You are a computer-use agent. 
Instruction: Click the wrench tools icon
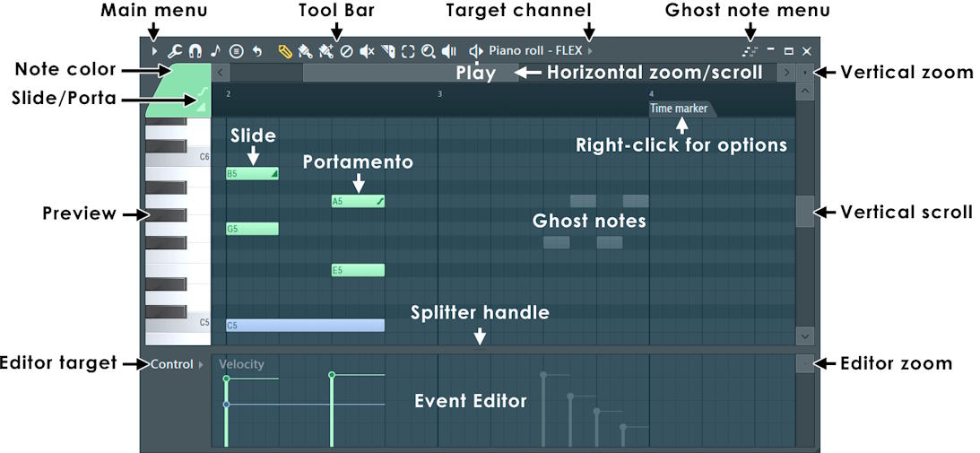point(175,52)
